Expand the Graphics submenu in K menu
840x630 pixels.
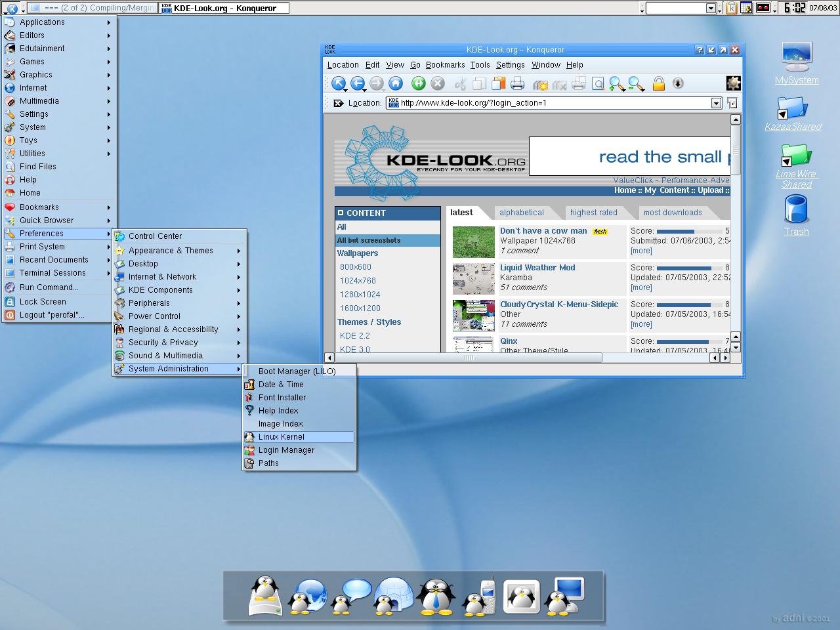pos(59,75)
